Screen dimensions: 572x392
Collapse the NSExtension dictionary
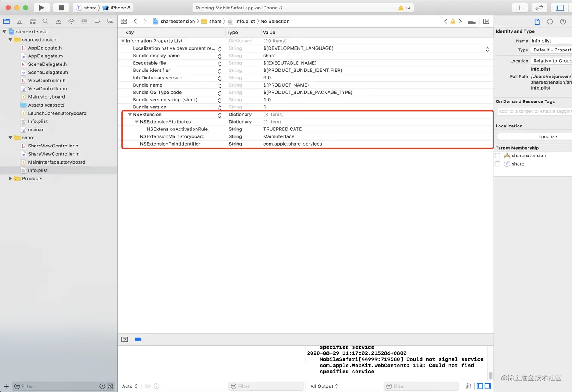tap(130, 114)
